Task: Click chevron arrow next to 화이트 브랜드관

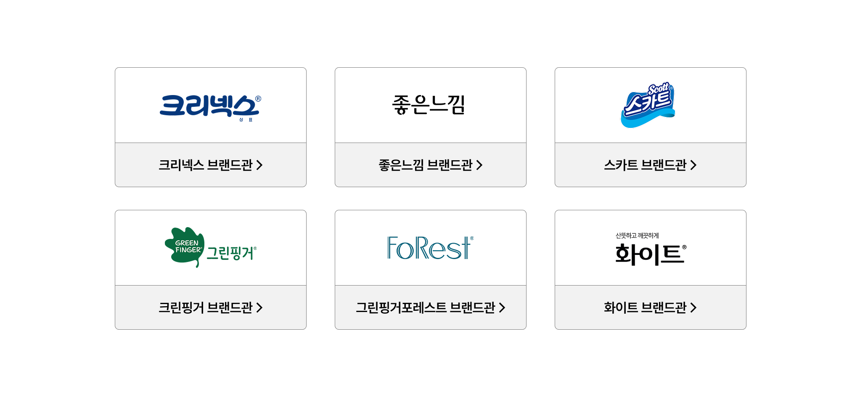Action: point(693,307)
